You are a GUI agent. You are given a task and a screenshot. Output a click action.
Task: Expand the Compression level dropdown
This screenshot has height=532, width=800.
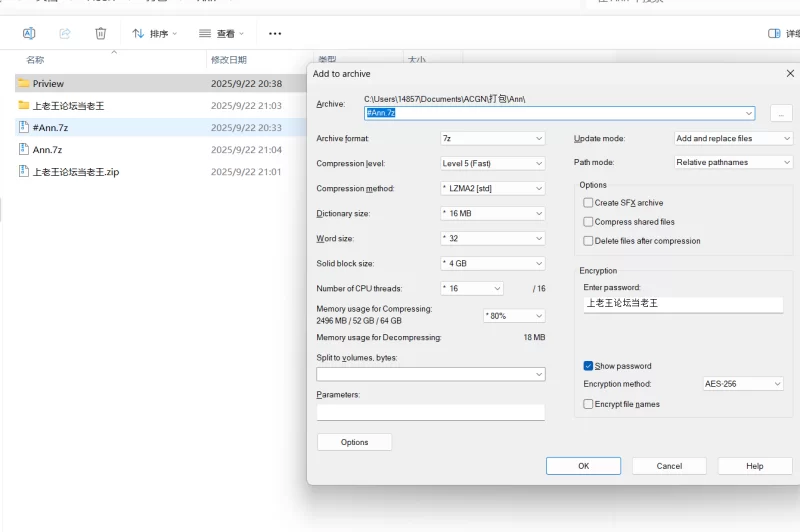point(492,163)
